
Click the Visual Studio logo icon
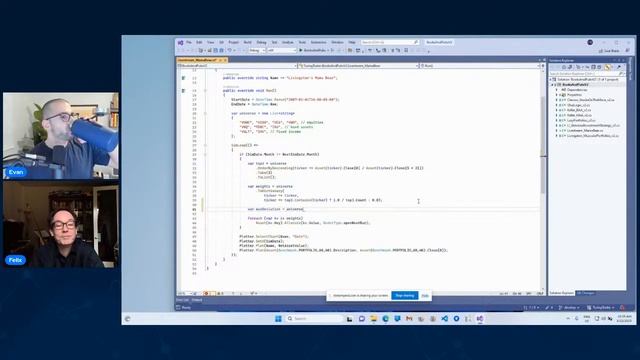[180, 42]
